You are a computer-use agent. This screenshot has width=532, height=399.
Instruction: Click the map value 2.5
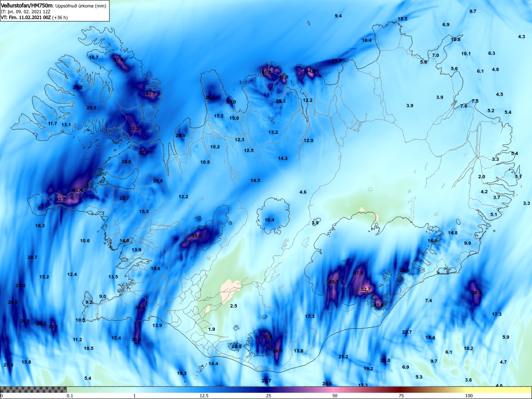pyautogui.click(x=234, y=306)
